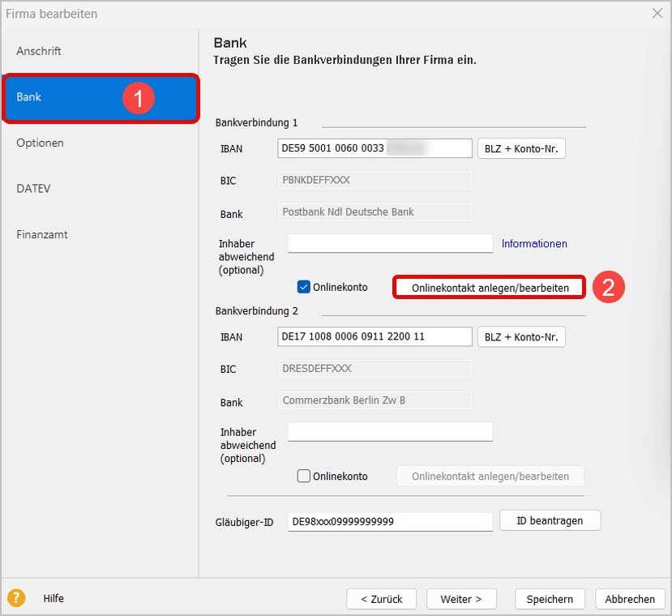Open the Anschrift section
The image size is (672, 616).
(x=39, y=51)
